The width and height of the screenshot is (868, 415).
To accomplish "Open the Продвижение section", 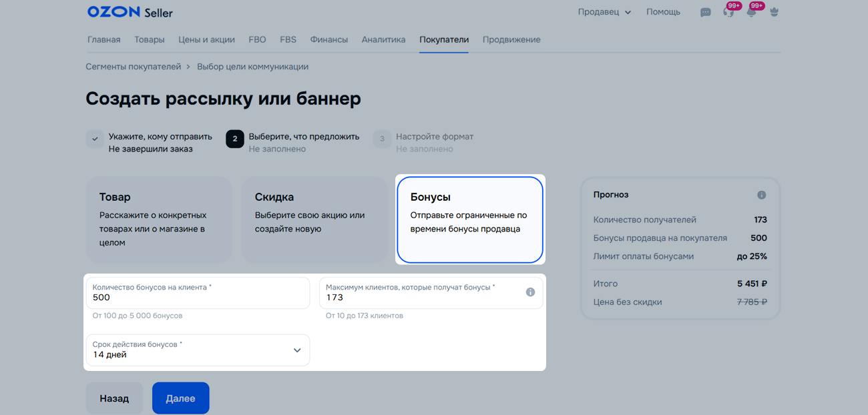I will tap(512, 39).
